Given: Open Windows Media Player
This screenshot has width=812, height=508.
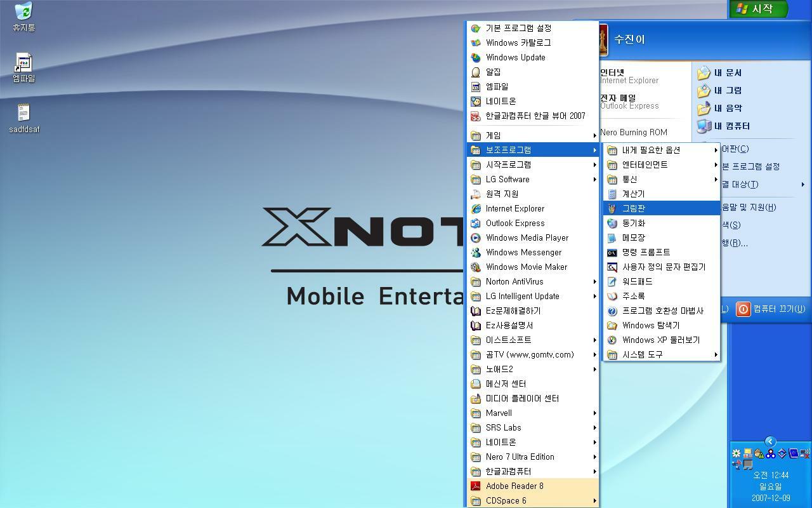Looking at the screenshot, I should point(533,237).
